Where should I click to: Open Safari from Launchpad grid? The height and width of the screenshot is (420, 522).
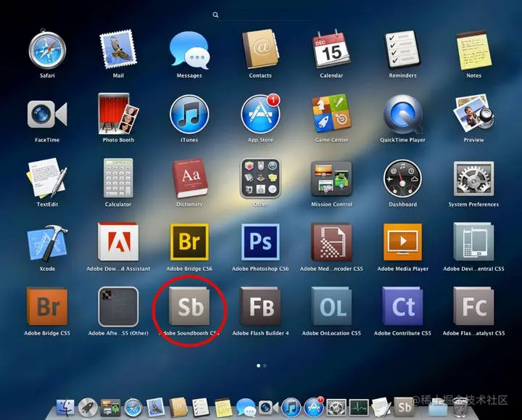pyautogui.click(x=47, y=50)
